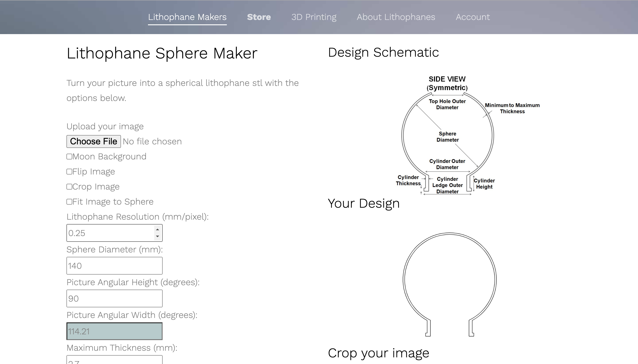Click the Lithophane Makers nav icon
This screenshot has height=364, width=638.
pyautogui.click(x=187, y=17)
